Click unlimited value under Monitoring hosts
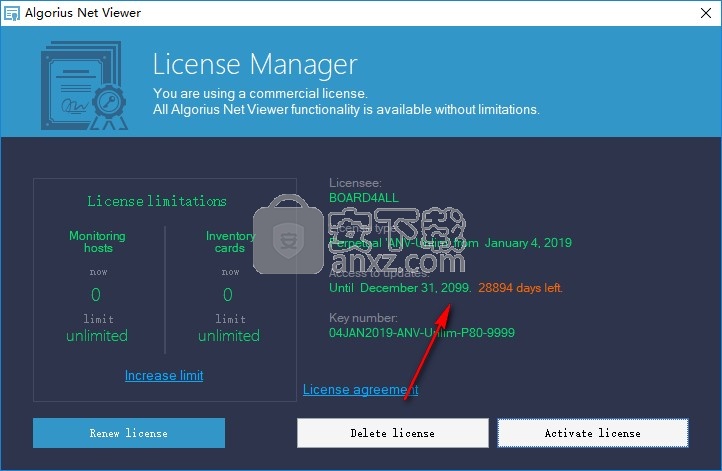 (x=97, y=336)
